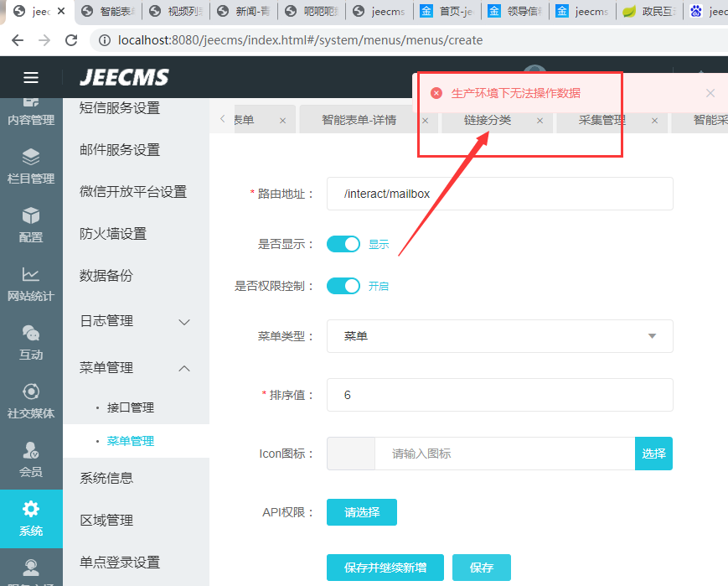Click the 保存 button

482,568
